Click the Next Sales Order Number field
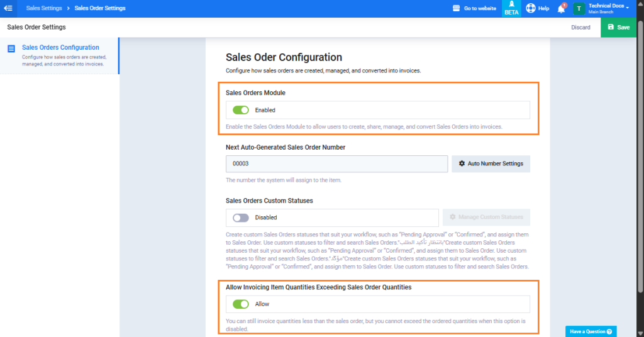The width and height of the screenshot is (644, 337). click(337, 163)
